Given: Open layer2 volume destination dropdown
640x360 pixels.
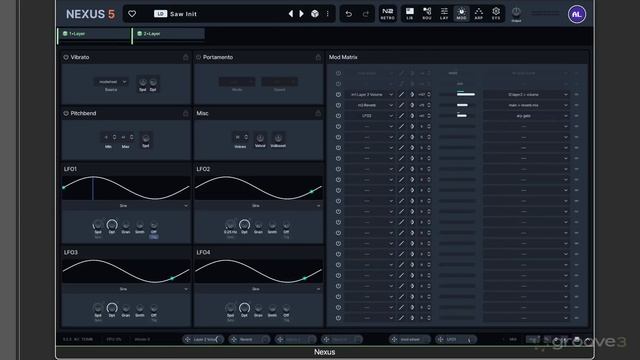Looking at the screenshot, I should tap(526, 94).
